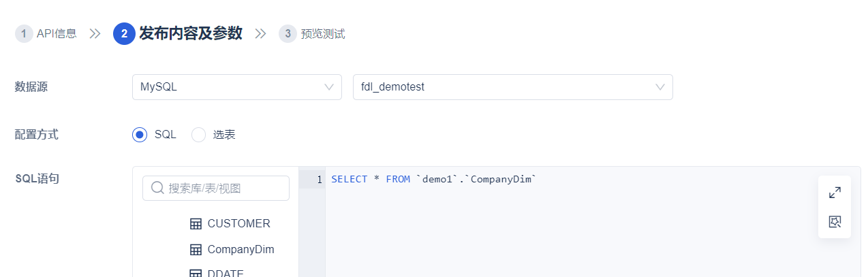Image resolution: width=868 pixels, height=277 pixels.
Task: Select the SQL configuration radio button
Action: click(140, 135)
